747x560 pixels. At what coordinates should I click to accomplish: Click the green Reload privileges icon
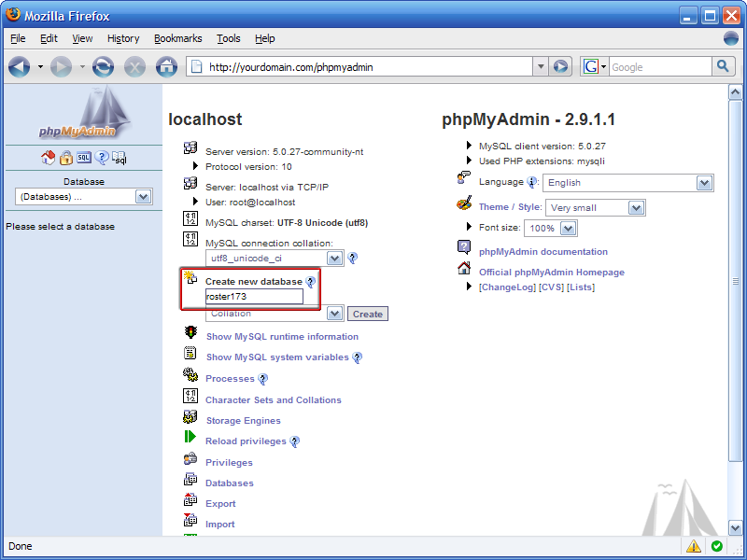click(190, 437)
